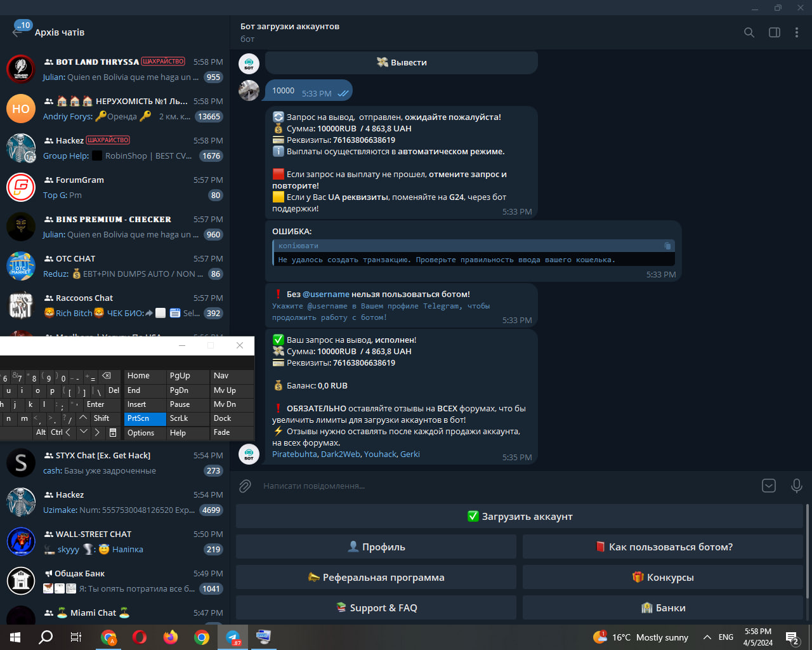Open the Реферальная программа menu item
Viewport: 812px width, 650px height.
(376, 578)
